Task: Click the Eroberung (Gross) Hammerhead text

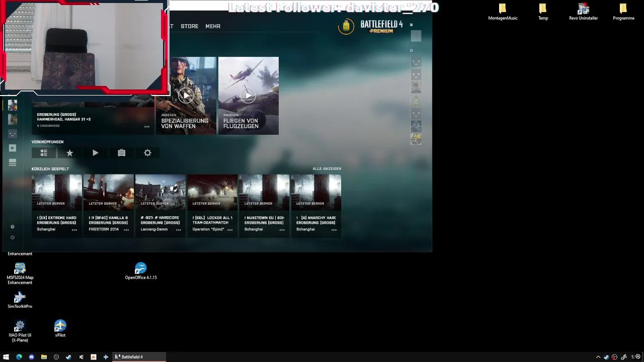Action: click(x=64, y=117)
